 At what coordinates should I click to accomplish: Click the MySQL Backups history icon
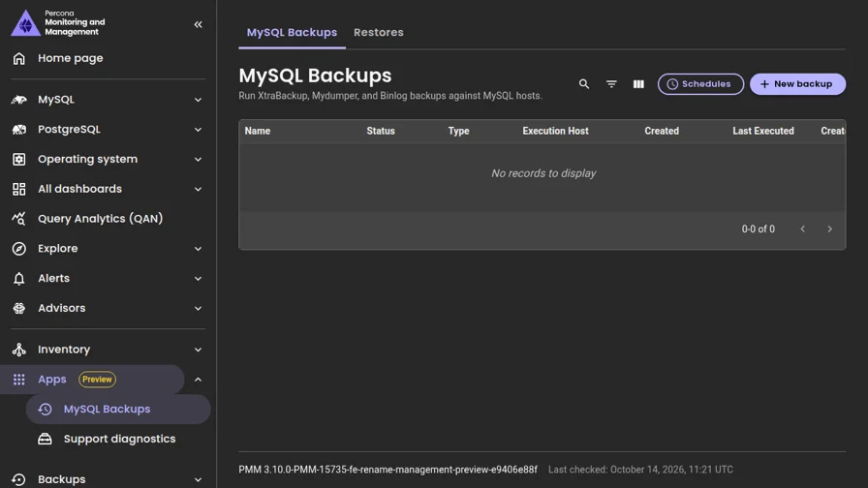coord(45,410)
